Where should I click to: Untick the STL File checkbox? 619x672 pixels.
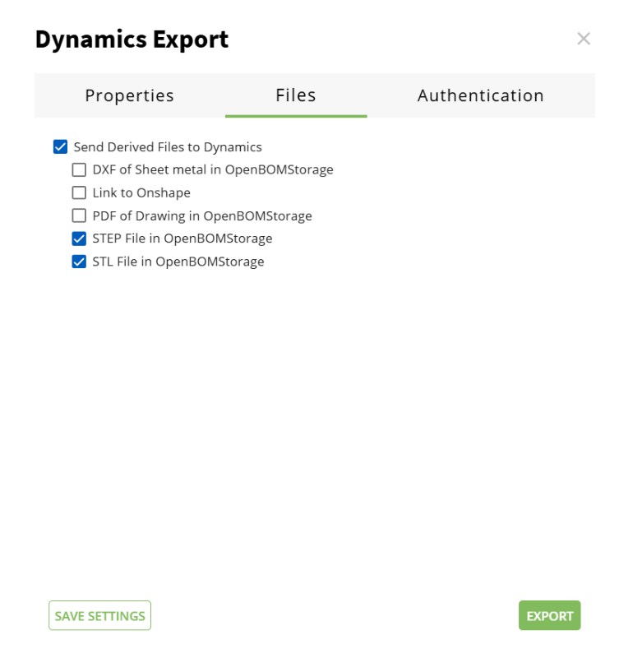coord(79,262)
